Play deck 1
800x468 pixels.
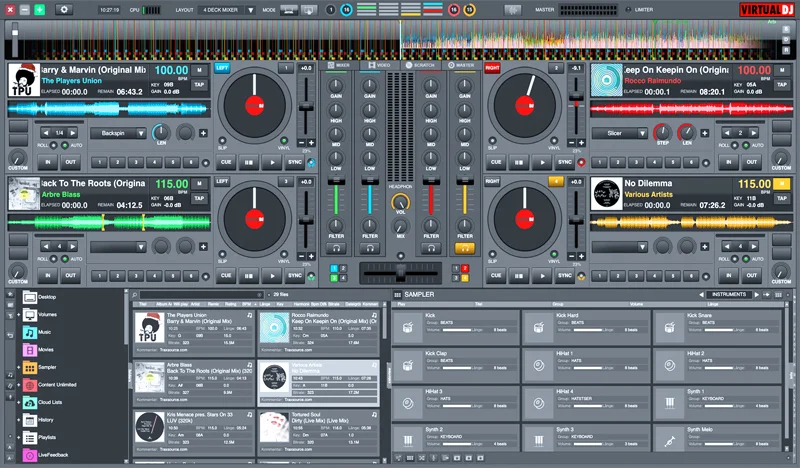coord(272,162)
